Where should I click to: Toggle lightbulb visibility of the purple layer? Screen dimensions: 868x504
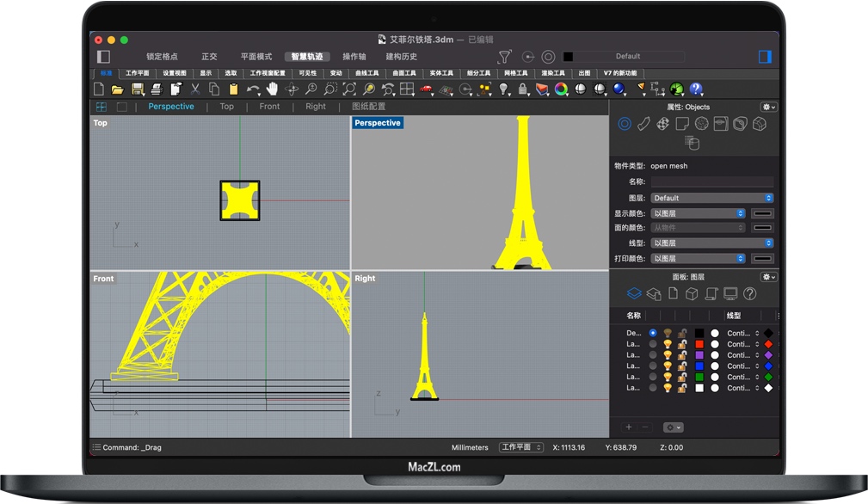(x=668, y=355)
